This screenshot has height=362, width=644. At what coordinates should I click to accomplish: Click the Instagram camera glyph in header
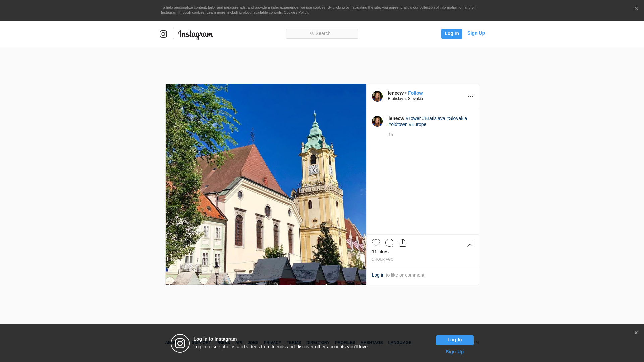point(163,34)
